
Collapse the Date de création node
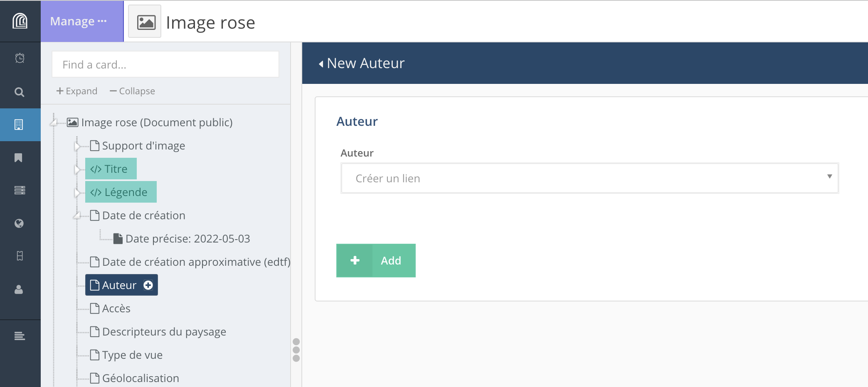coord(77,216)
